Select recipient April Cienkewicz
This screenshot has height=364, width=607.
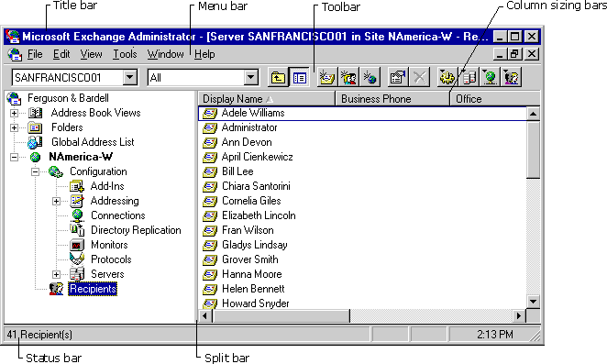(x=257, y=157)
